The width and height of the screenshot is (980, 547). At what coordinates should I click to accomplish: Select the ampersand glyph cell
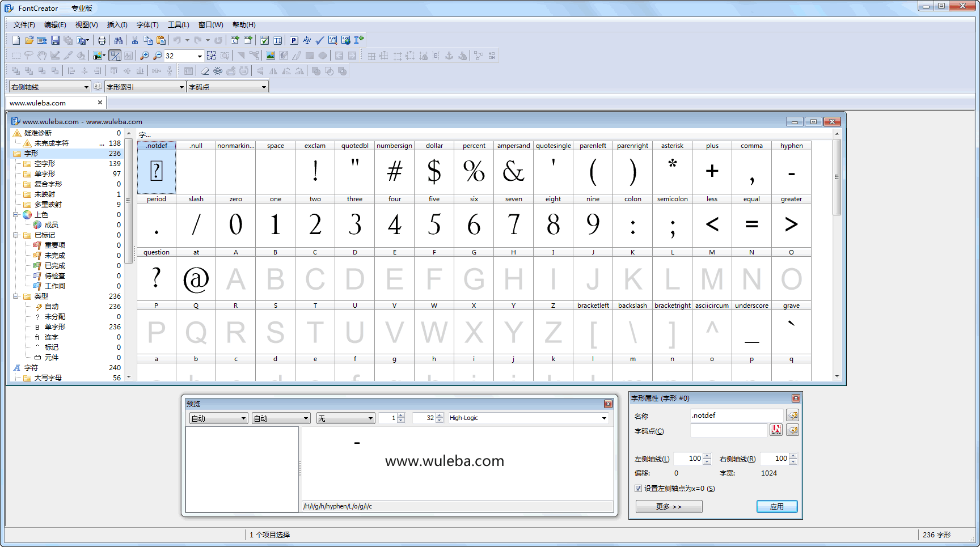514,168
